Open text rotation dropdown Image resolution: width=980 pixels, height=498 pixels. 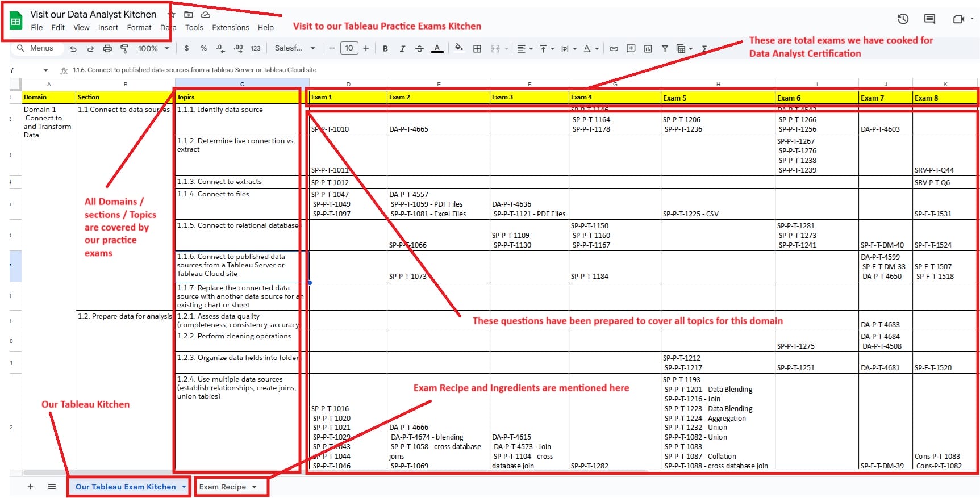point(591,49)
